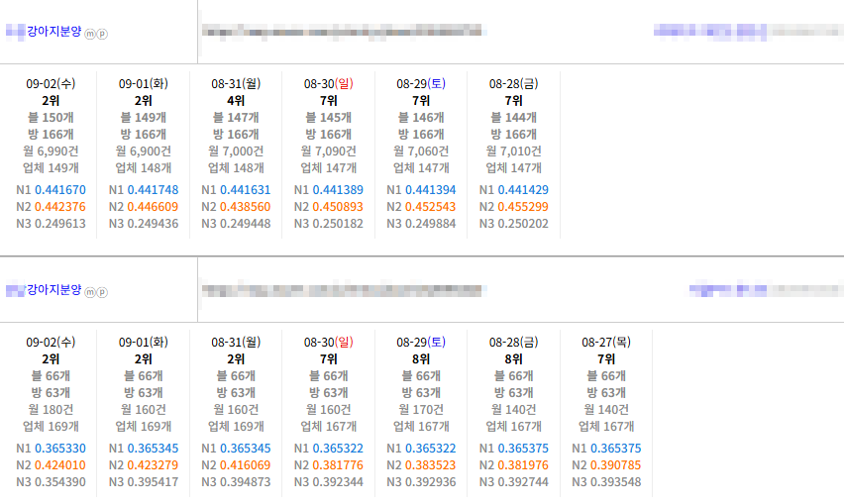Image resolution: width=844 pixels, height=504 pixels.
Task: Click the 'p' icon beside first 강아지분양
Action: pos(102,34)
